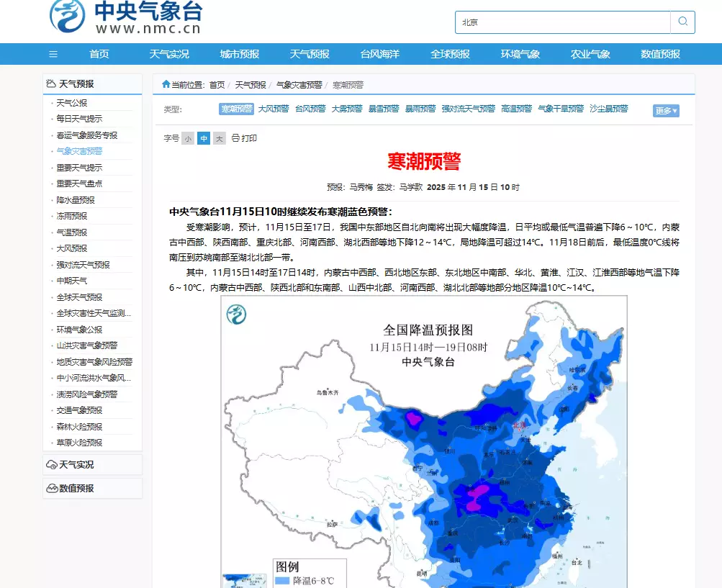Focus the search box containing 北京

(x=561, y=22)
